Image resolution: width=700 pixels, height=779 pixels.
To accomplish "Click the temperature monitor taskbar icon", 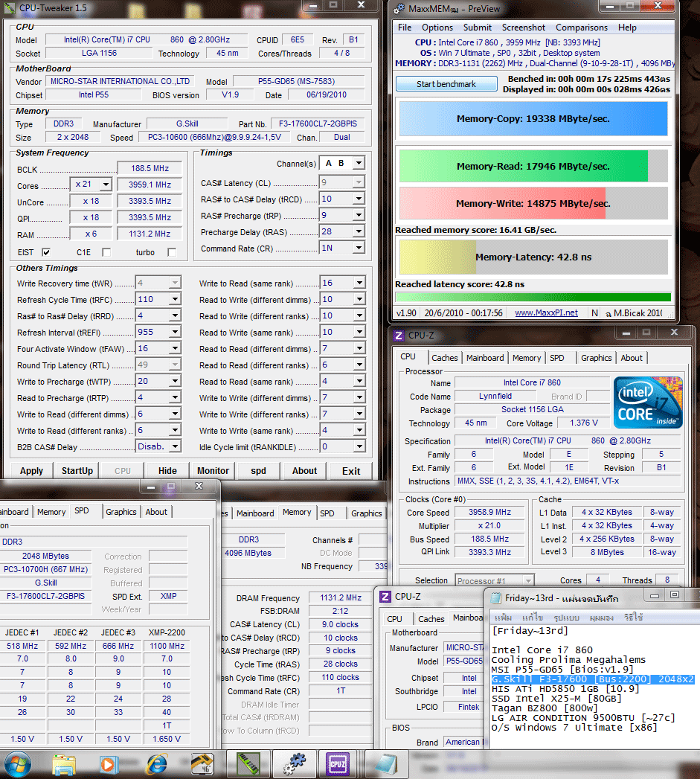I will pos(202,764).
